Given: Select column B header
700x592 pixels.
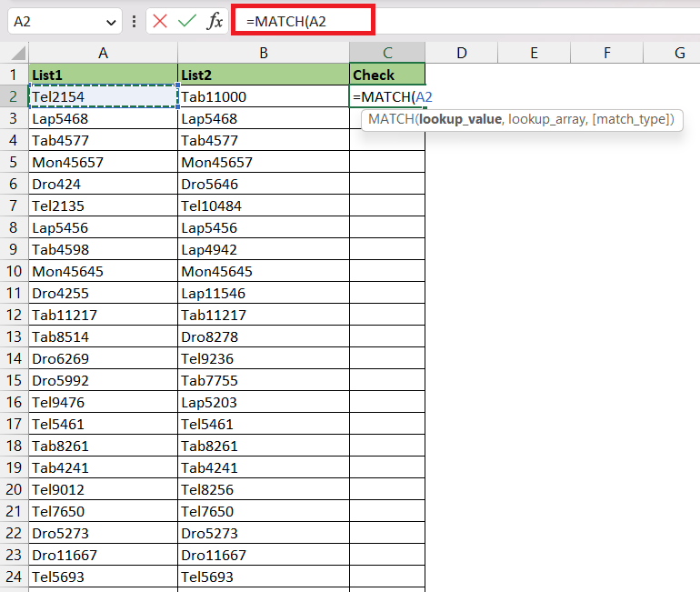Looking at the screenshot, I should coord(264,53).
